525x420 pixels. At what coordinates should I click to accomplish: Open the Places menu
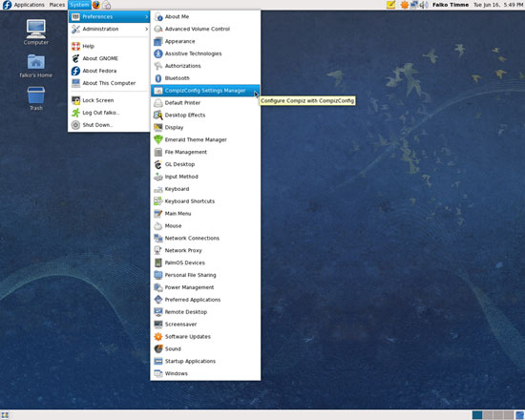[57, 5]
